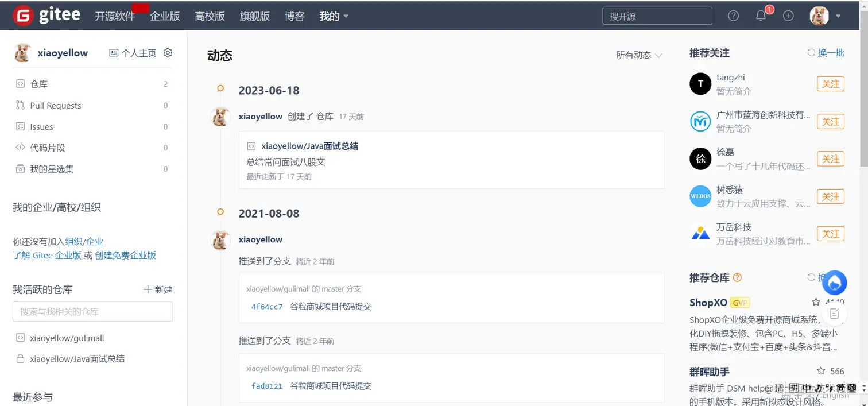This screenshot has width=868, height=406.
Task: Click the user avatar in top bar
Action: coord(819,16)
